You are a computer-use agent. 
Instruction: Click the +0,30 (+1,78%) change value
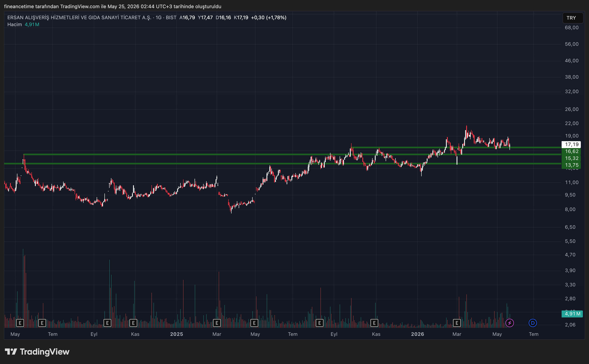[x=269, y=18]
